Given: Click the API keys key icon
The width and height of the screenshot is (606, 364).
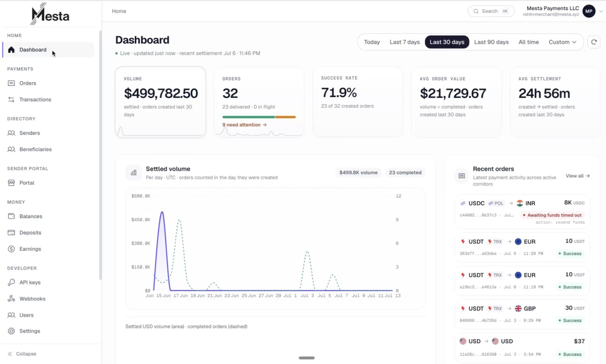Looking at the screenshot, I should [11, 282].
